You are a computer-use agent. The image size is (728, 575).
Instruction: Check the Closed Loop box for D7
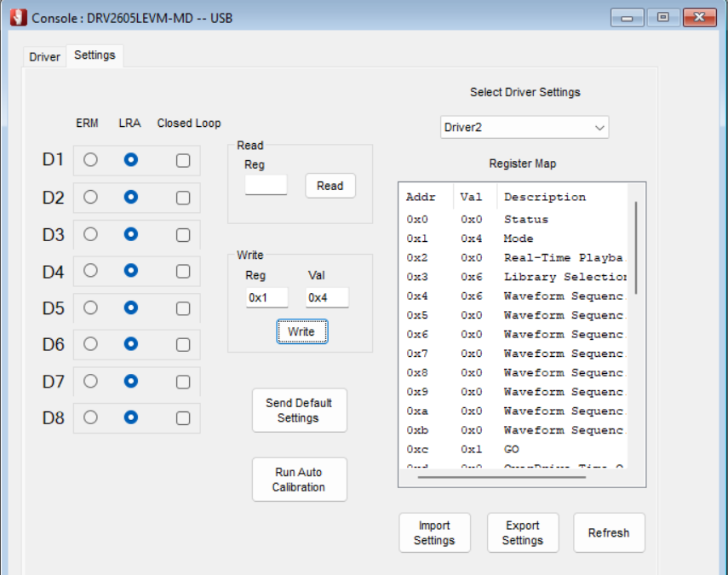click(183, 381)
